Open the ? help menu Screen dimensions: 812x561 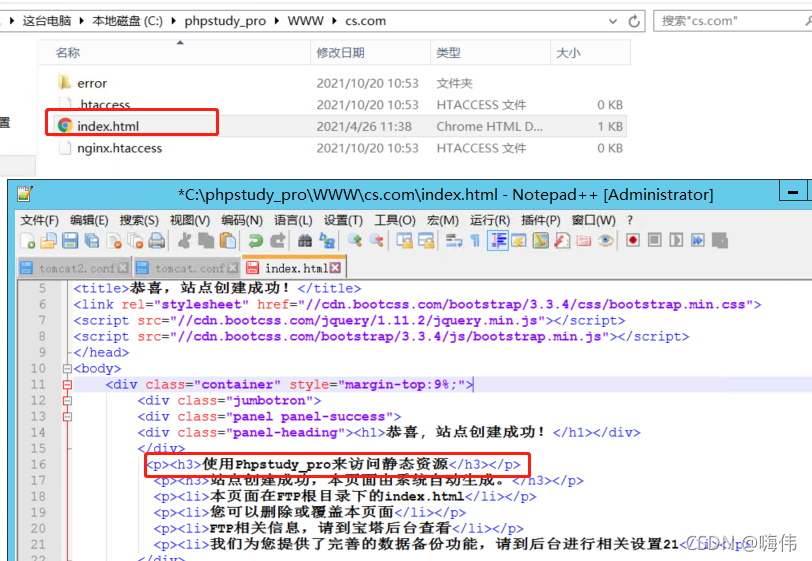630,221
